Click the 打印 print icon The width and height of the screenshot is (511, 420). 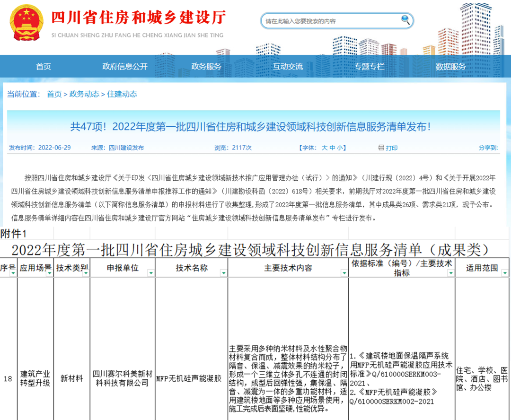pyautogui.click(x=381, y=148)
